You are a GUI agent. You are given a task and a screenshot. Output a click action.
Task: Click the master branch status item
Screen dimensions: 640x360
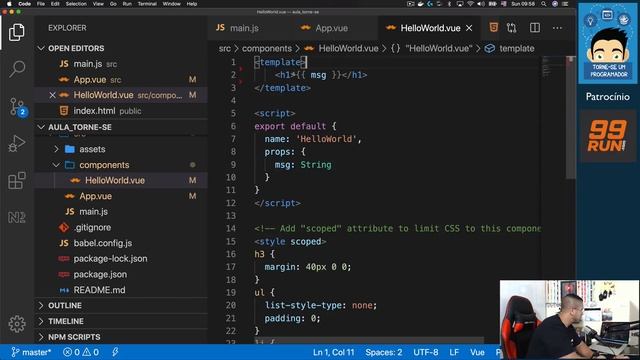pos(31,352)
